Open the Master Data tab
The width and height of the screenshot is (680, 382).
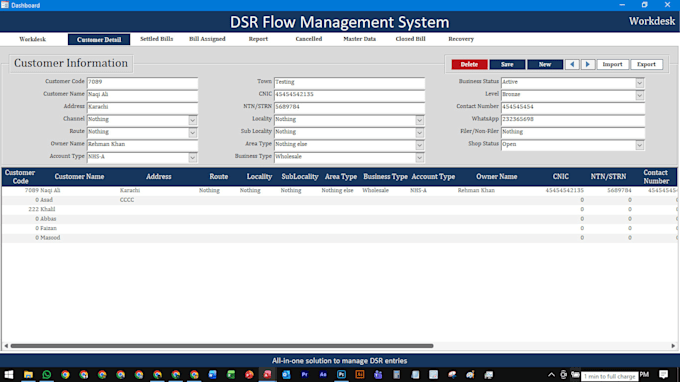pos(360,39)
